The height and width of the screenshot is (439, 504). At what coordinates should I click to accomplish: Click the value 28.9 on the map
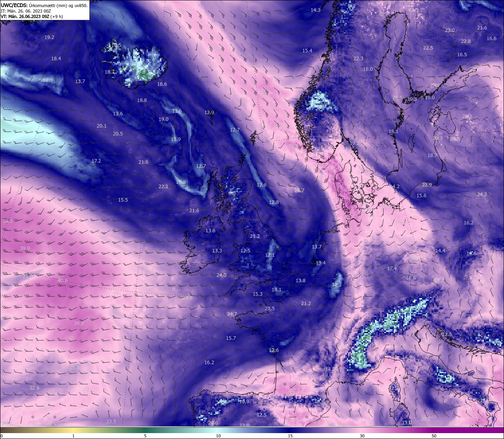point(188,298)
